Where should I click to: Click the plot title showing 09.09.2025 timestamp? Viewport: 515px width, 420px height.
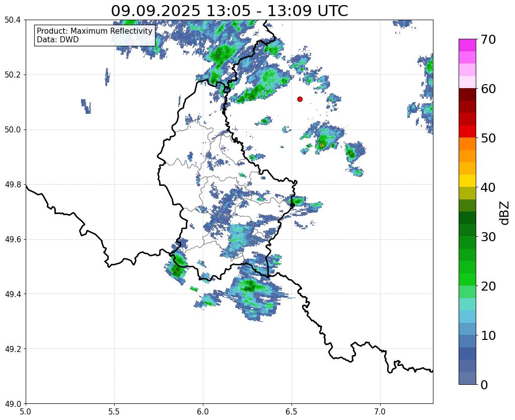pyautogui.click(x=229, y=11)
